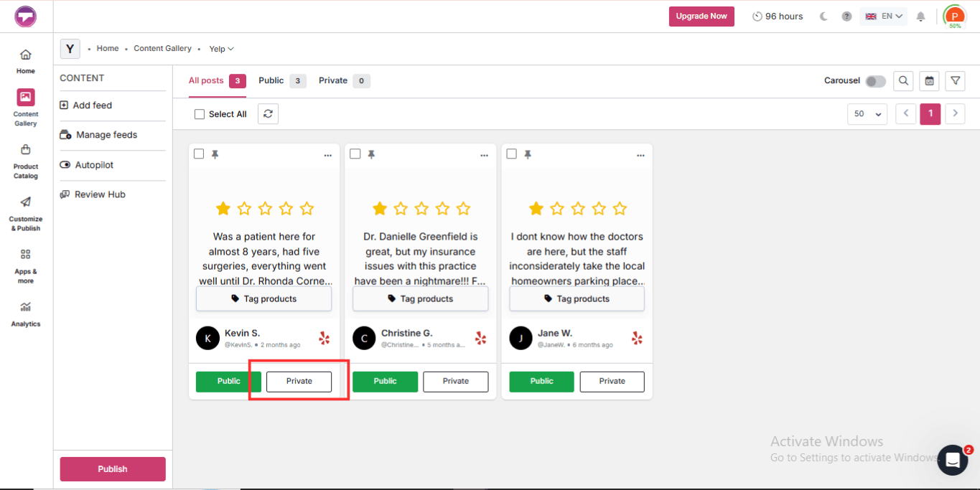Open the EN language dropdown
Screen dimensions: 980x490
click(884, 17)
